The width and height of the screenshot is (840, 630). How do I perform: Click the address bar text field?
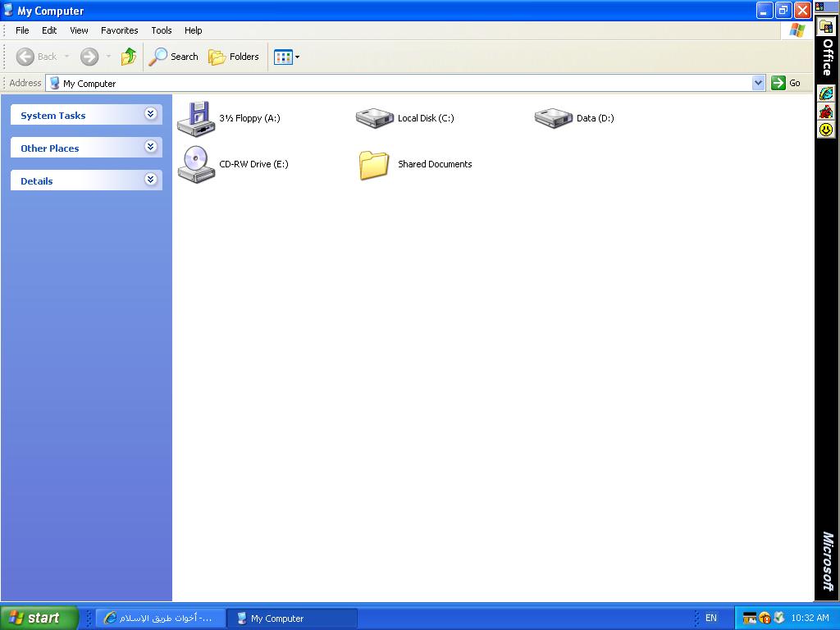coord(402,83)
